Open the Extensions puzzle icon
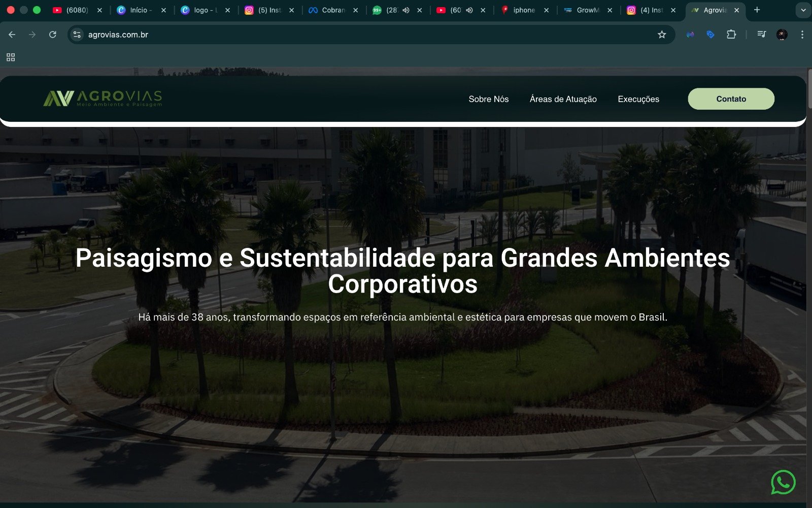The image size is (812, 508). click(731, 35)
